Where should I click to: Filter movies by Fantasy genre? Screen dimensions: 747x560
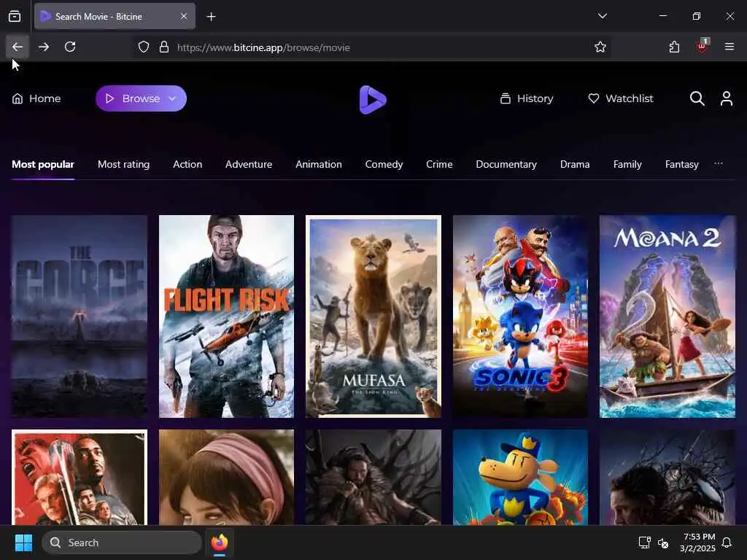[682, 164]
